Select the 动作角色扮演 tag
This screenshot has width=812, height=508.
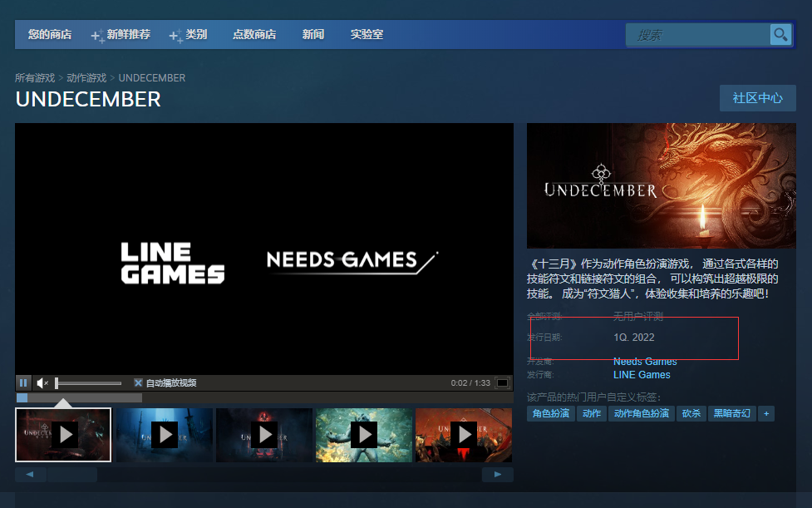point(641,413)
